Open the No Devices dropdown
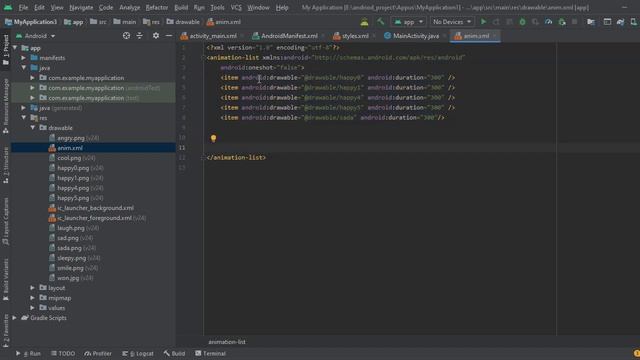The height and width of the screenshot is (360, 640). (452, 22)
